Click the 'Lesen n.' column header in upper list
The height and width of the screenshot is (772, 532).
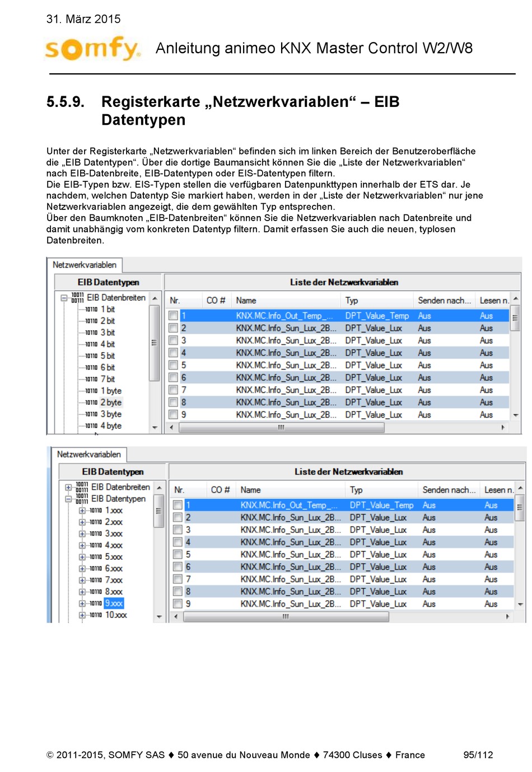[493, 301]
